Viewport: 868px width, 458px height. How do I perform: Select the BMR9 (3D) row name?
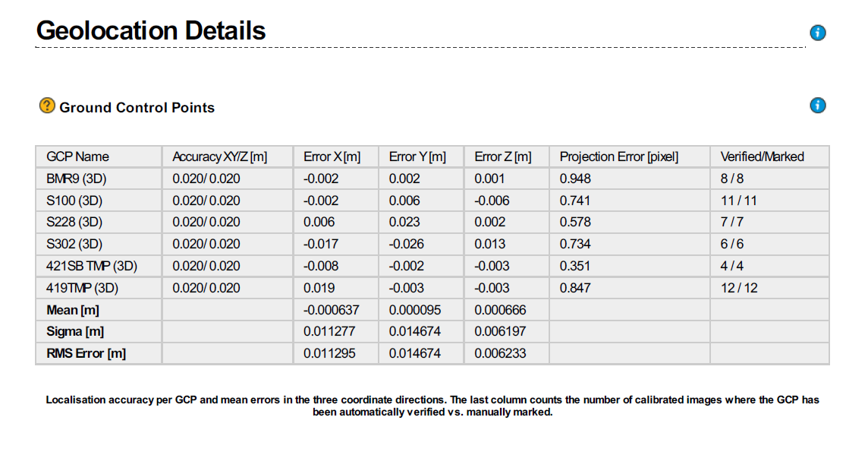pos(77,178)
